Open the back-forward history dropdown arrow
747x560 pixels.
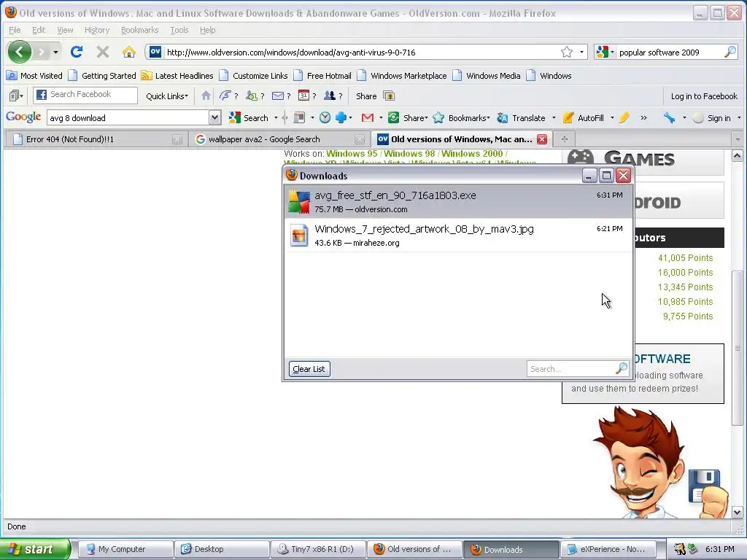coord(55,52)
